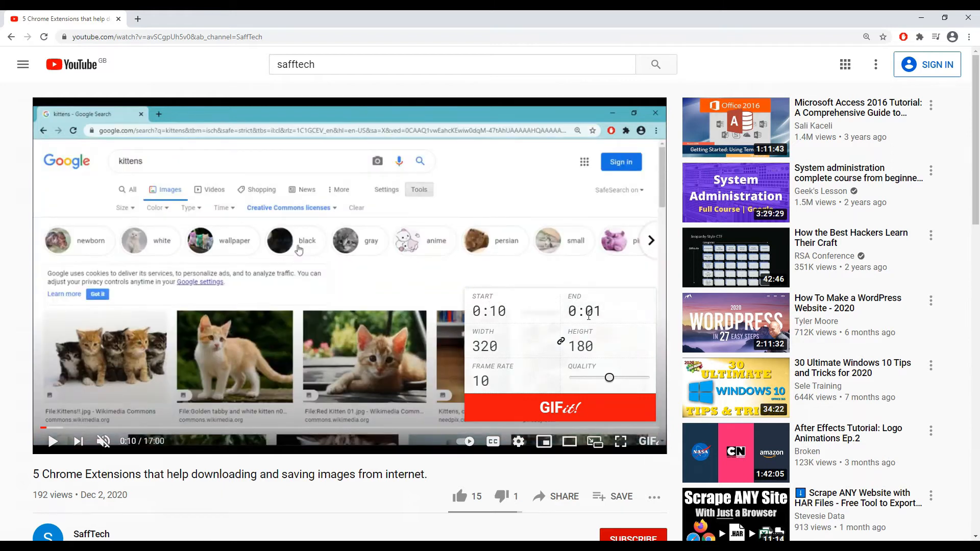Image resolution: width=980 pixels, height=551 pixels.
Task: Share the video
Action: [556, 496]
